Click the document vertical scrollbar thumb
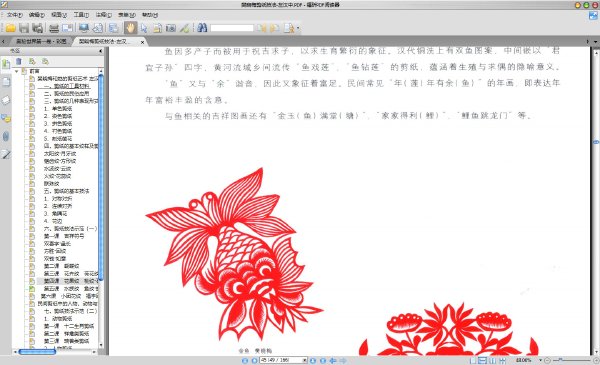This screenshot has width=600, height=365. click(x=596, y=142)
